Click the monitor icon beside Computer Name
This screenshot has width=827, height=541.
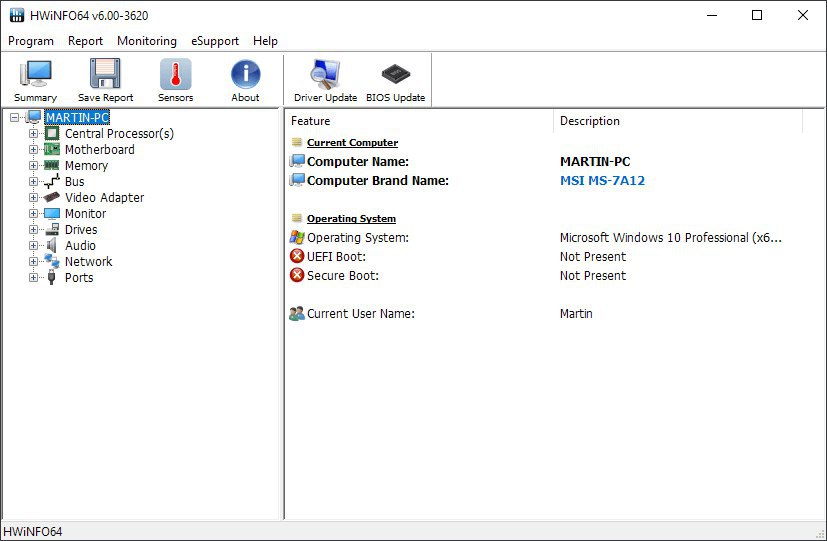point(297,161)
